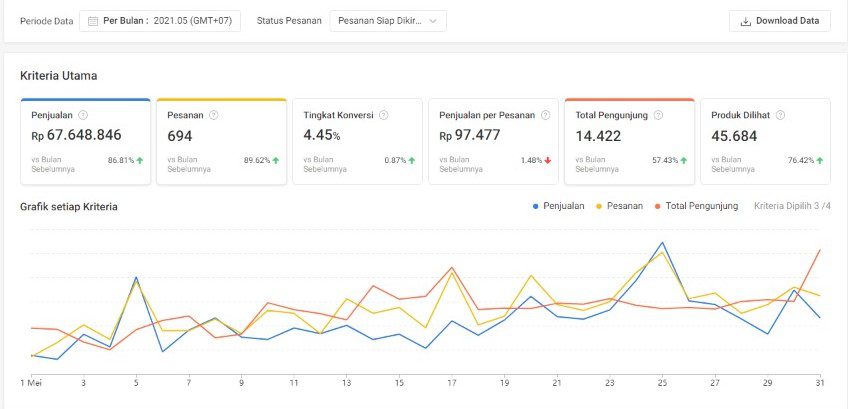Viewport: 848px width, 409px height.
Task: Click the "694" orders value
Action: [180, 136]
